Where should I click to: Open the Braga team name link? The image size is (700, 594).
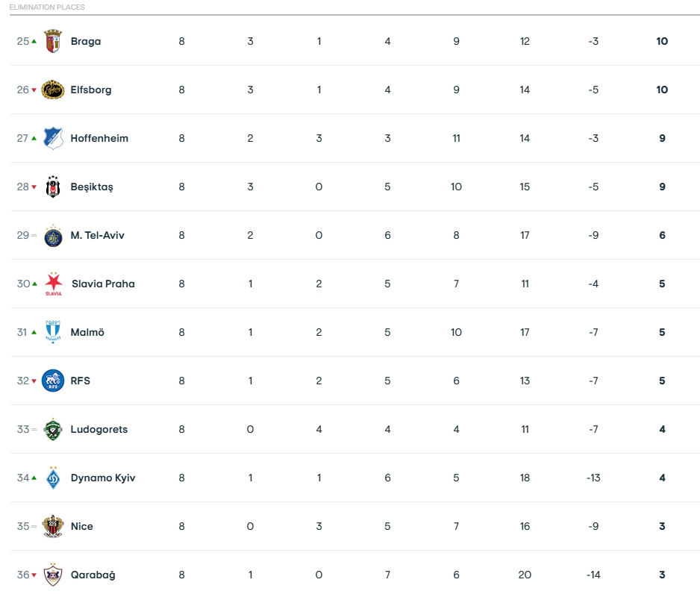pyautogui.click(x=86, y=42)
